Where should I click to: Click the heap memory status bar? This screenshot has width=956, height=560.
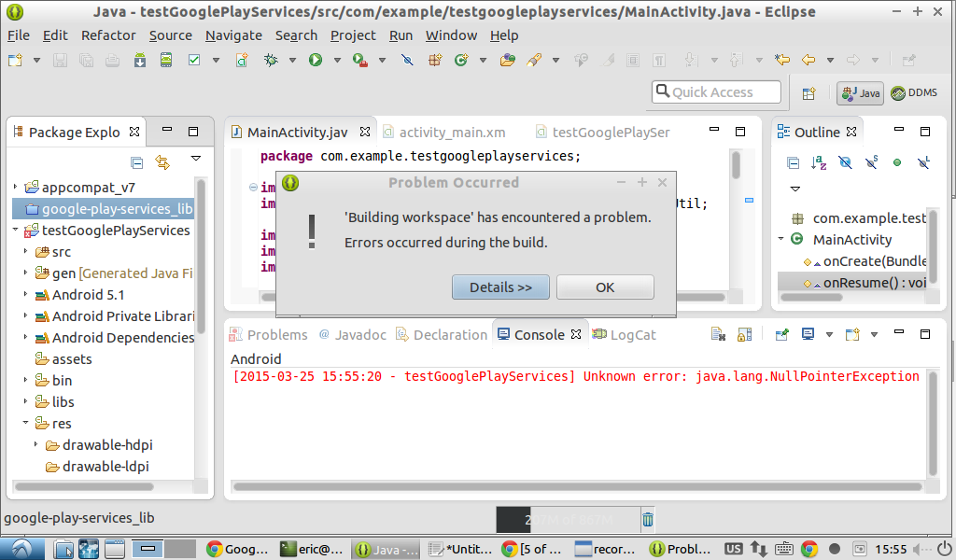coord(569,520)
